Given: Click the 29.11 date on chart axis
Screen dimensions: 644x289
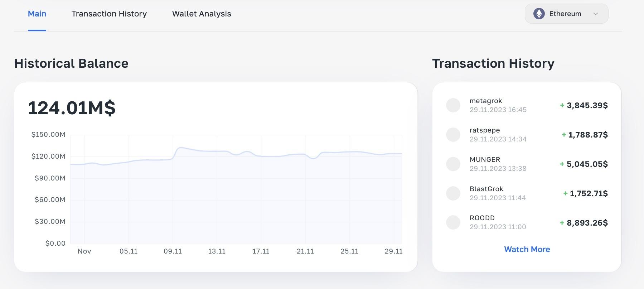Looking at the screenshot, I should pos(393,251).
